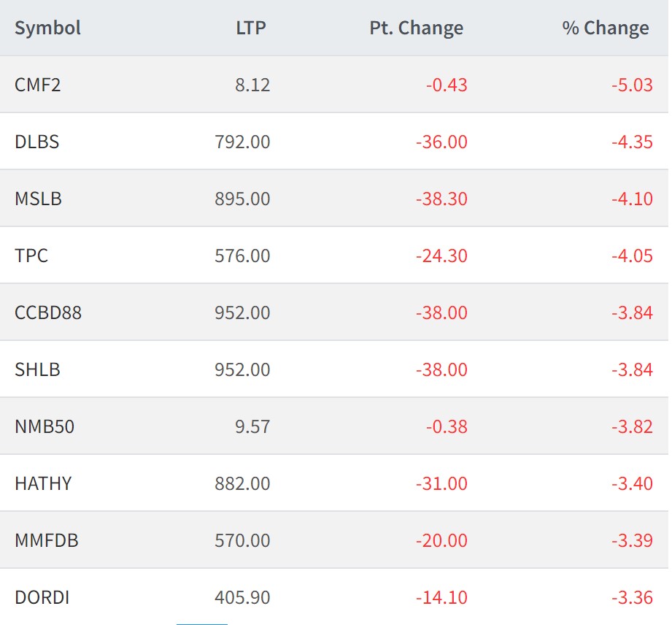Select NMB50's LTP value 9.57
This screenshot has height=625, width=672.
coord(252,426)
